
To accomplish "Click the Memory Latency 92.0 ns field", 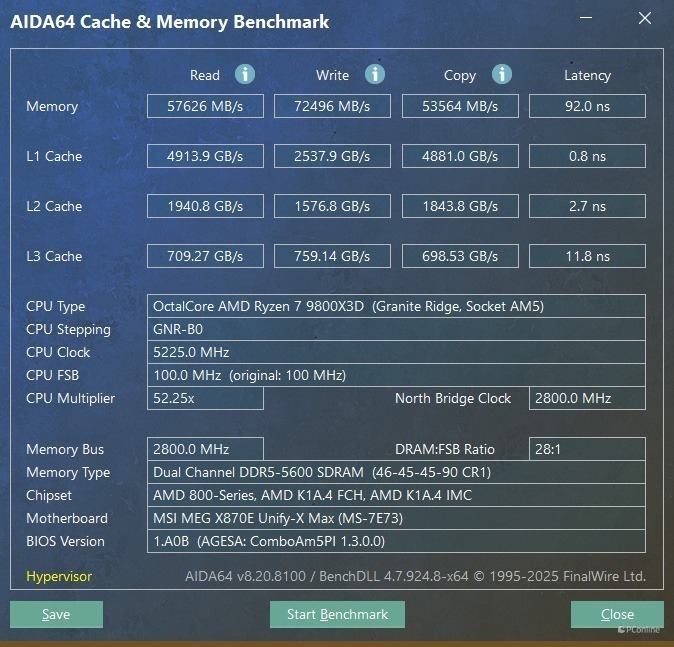I will pyautogui.click(x=587, y=106).
